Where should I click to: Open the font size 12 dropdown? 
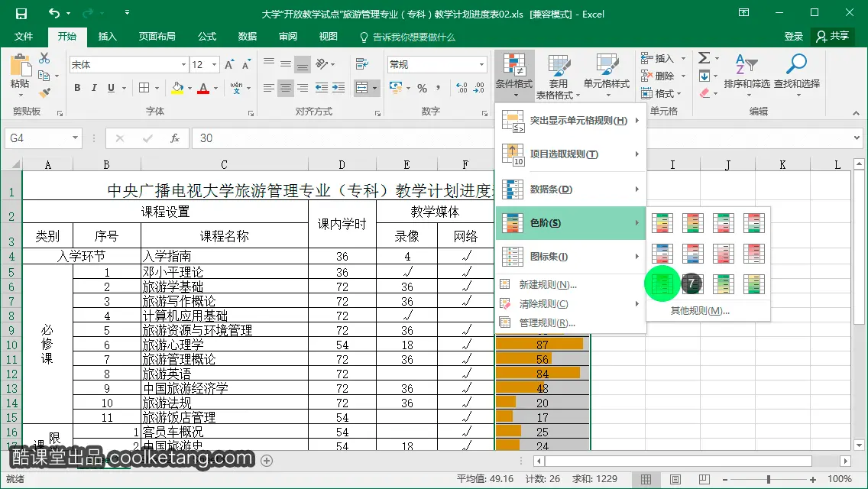pos(215,65)
